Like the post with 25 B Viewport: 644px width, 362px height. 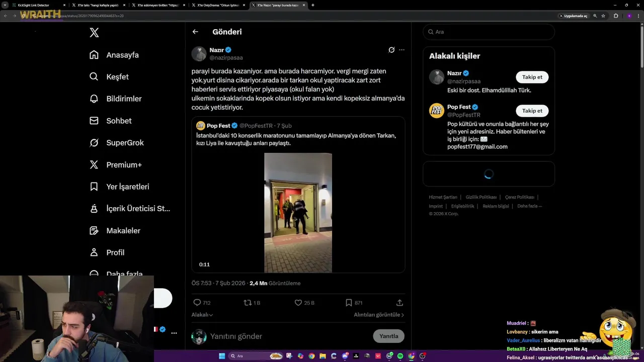coord(298,303)
